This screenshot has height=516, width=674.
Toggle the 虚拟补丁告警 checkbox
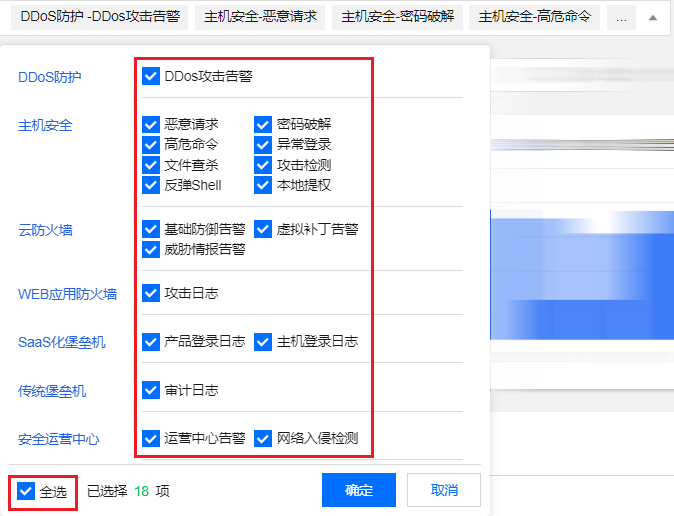coord(263,229)
